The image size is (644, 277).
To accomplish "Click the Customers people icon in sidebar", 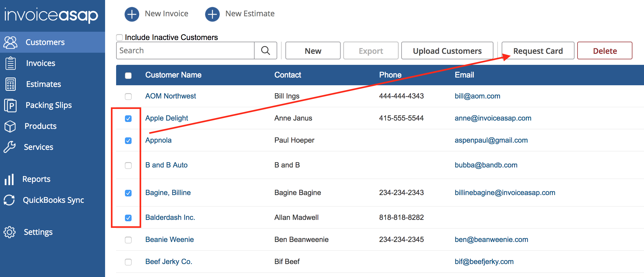I will [10, 42].
